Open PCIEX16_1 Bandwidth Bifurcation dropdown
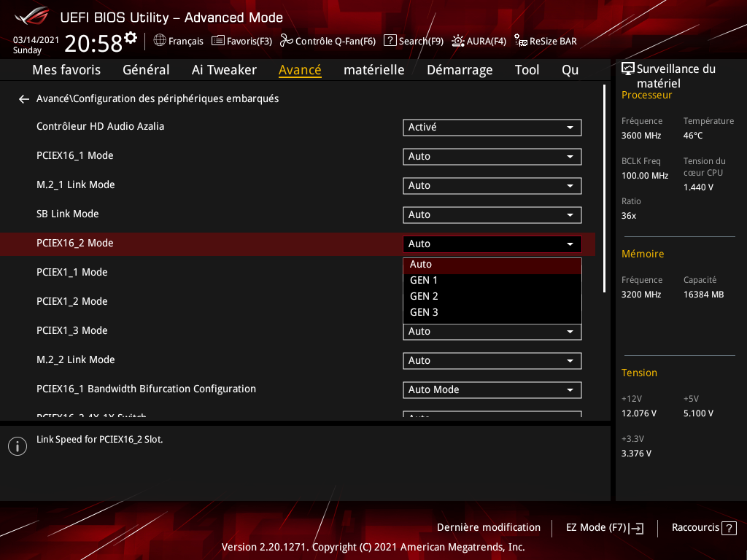Screen dimensions: 747x560 point(492,390)
